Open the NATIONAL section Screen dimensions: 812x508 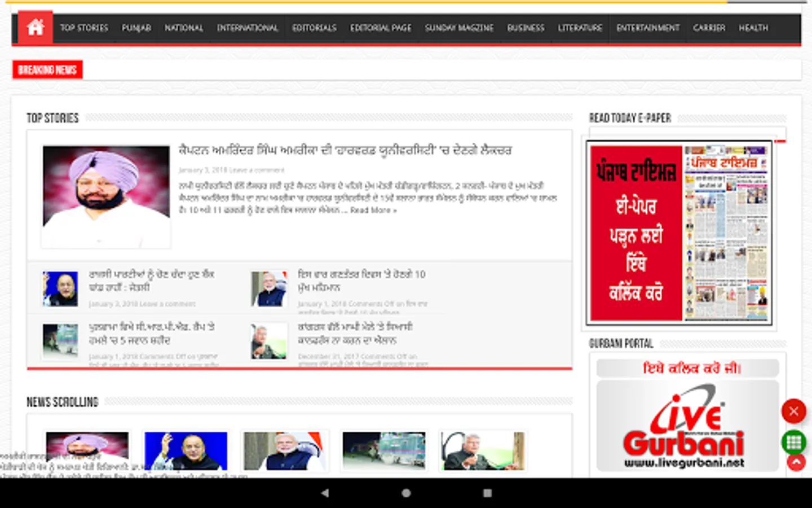(184, 28)
